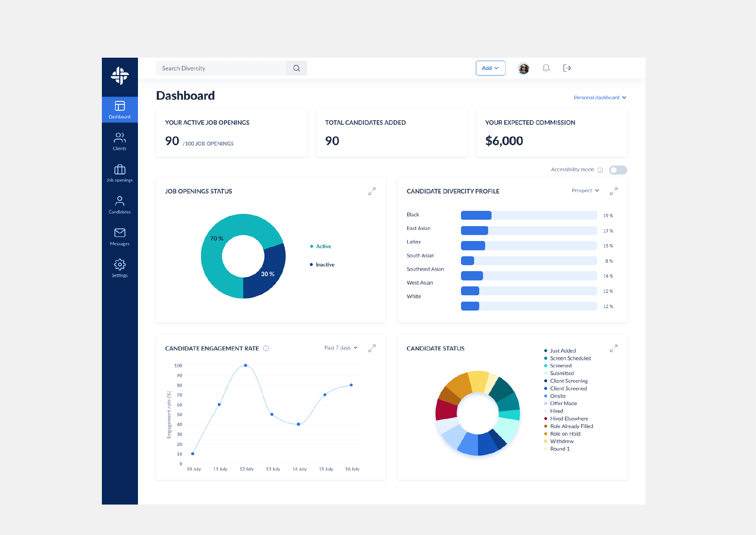
Task: Click the Offer Made legend item
Action: click(560, 403)
